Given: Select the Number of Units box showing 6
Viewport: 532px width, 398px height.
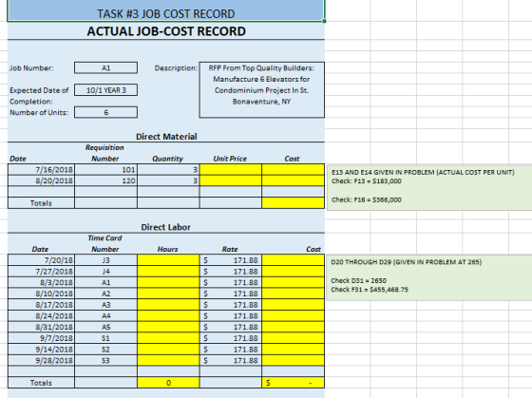Looking at the screenshot, I should (105, 112).
